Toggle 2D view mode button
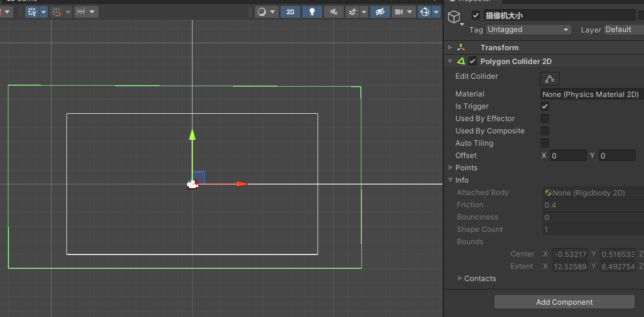644x317 pixels. pos(290,12)
